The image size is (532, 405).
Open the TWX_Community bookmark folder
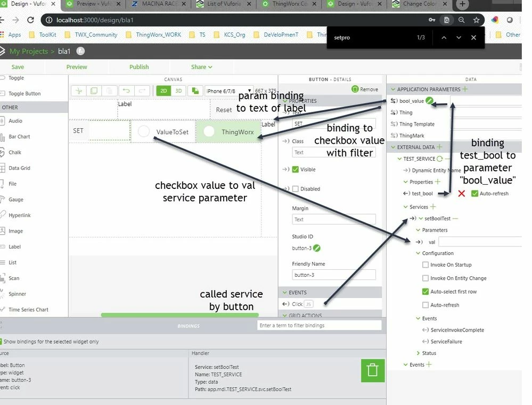pyautogui.click(x=91, y=35)
